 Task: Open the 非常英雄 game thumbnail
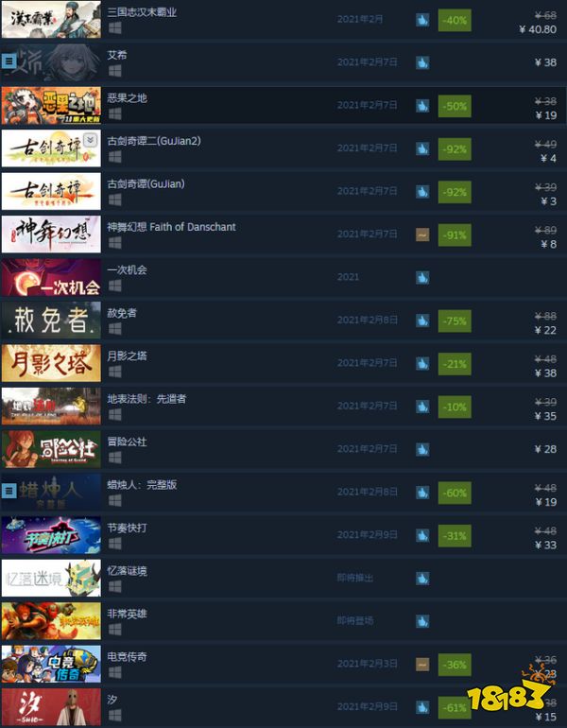[x=51, y=621]
